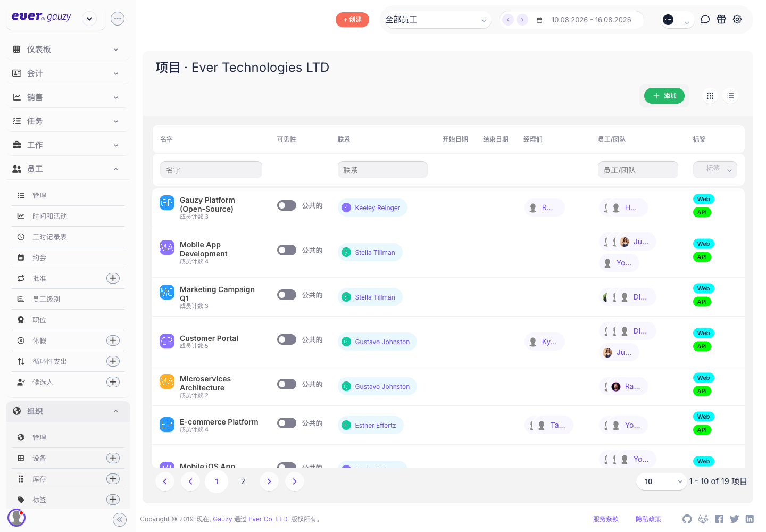Expand the 工作 sidebar section
Screen dimensions: 766x532
(x=68, y=145)
